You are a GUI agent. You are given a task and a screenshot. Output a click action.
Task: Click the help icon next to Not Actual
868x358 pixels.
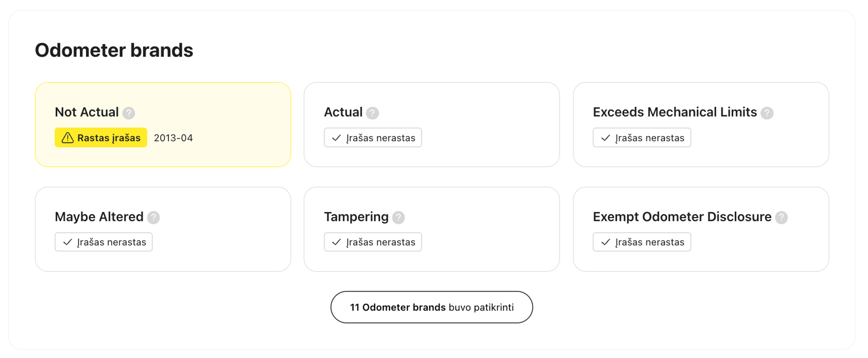[128, 113]
